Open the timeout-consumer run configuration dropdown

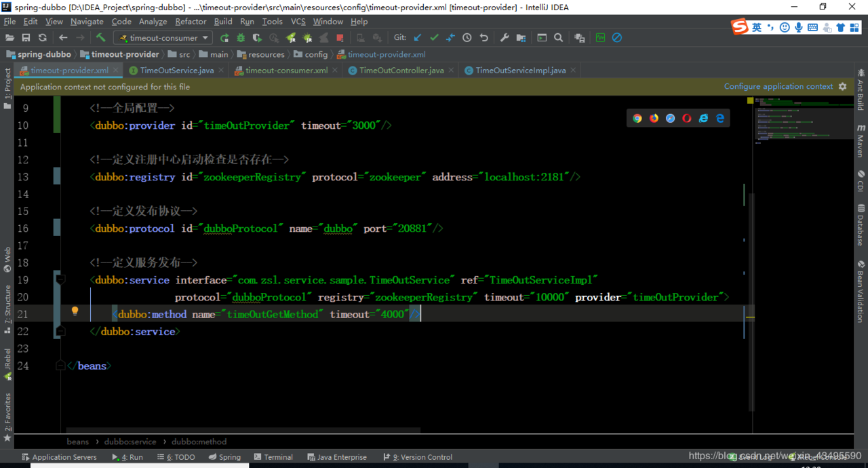pos(163,38)
